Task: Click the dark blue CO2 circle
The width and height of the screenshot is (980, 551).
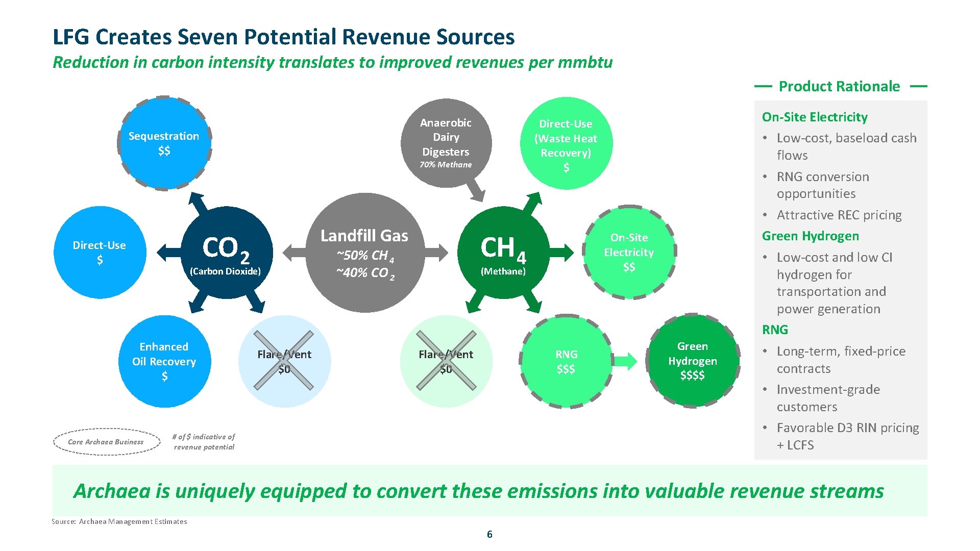Action: click(x=226, y=253)
